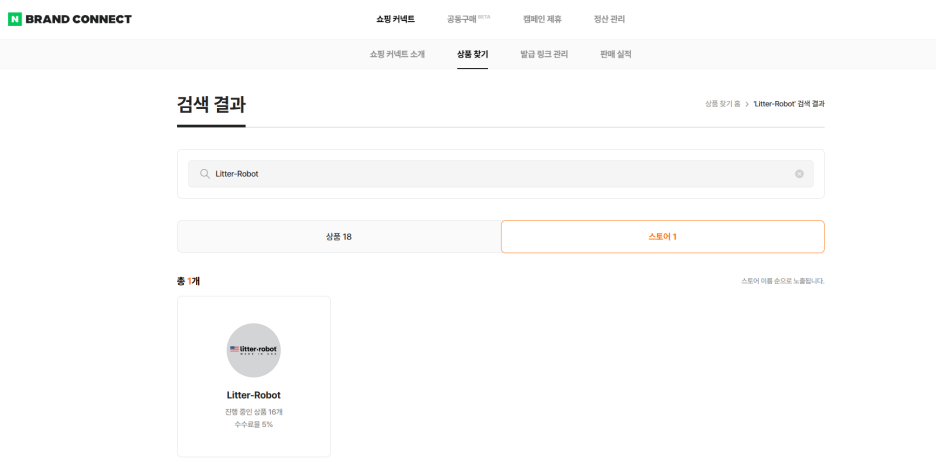Click the 진행 중인 상품 16개 text
Screen dimensions: 936x474
click(x=254, y=412)
